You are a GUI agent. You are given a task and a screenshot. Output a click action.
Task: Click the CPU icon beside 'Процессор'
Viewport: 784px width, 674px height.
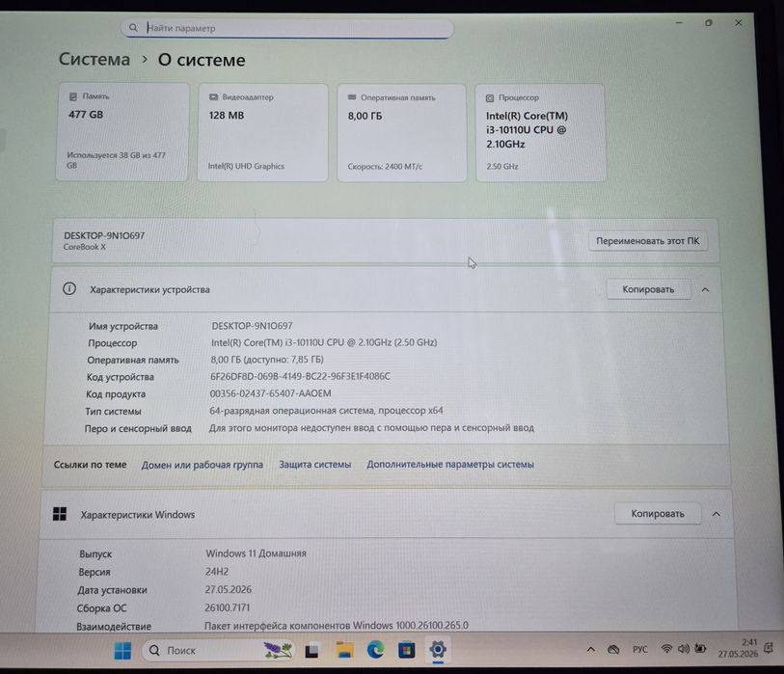(x=490, y=98)
